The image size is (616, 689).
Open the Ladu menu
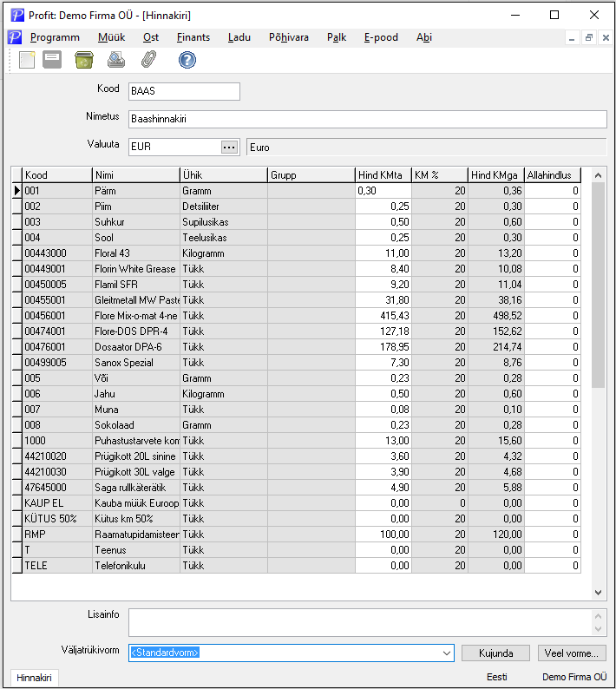pos(239,37)
